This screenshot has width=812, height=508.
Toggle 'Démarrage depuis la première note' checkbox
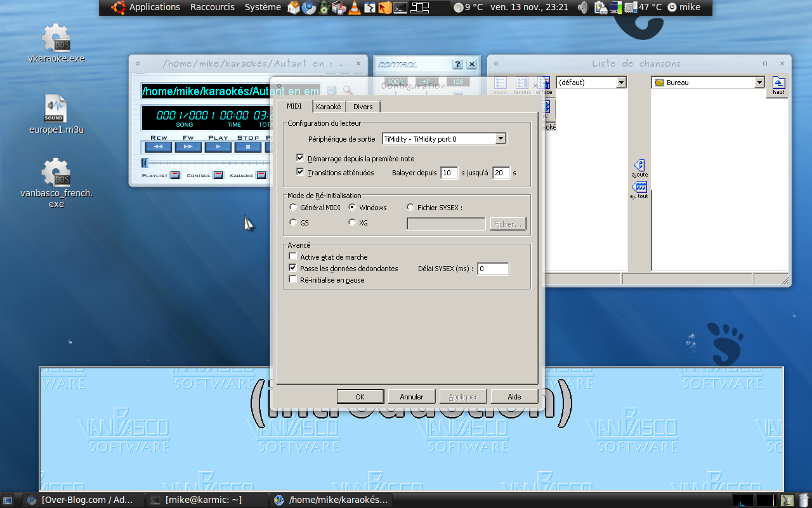click(x=300, y=157)
